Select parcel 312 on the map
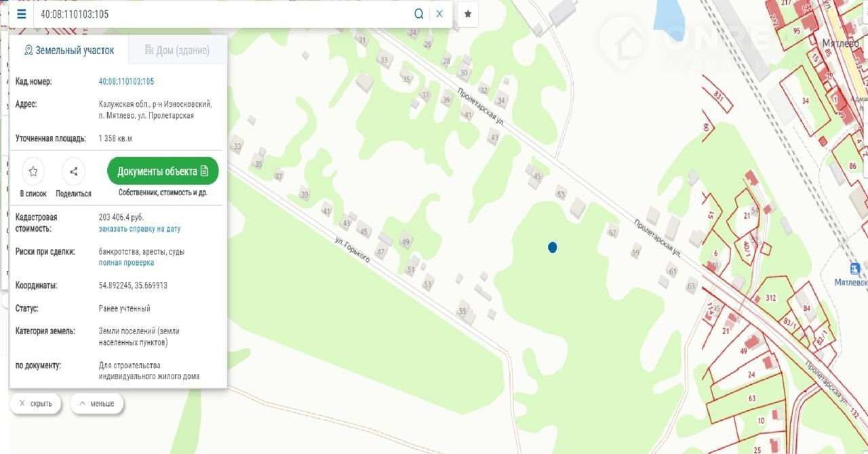Image resolution: width=868 pixels, height=454 pixels. [x=770, y=298]
